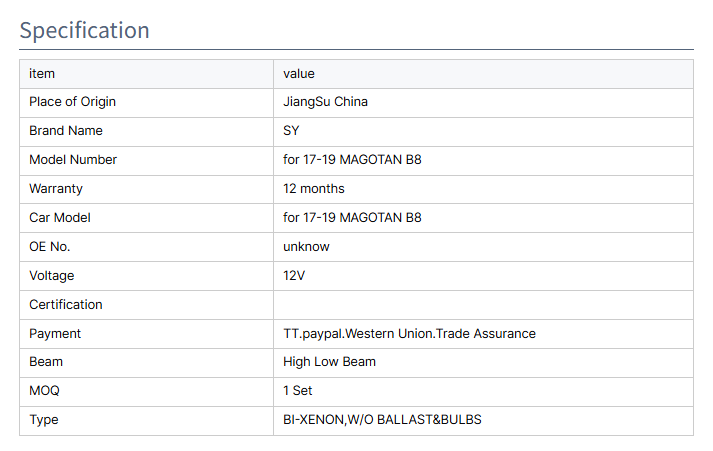Click the Warranty label
This screenshot has height=451, width=713.
coord(56,189)
